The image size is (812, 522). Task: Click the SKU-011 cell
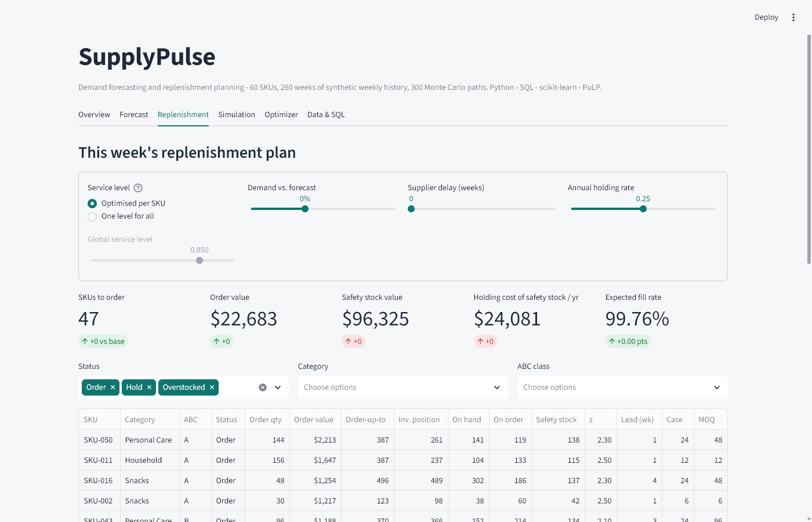tap(99, 460)
